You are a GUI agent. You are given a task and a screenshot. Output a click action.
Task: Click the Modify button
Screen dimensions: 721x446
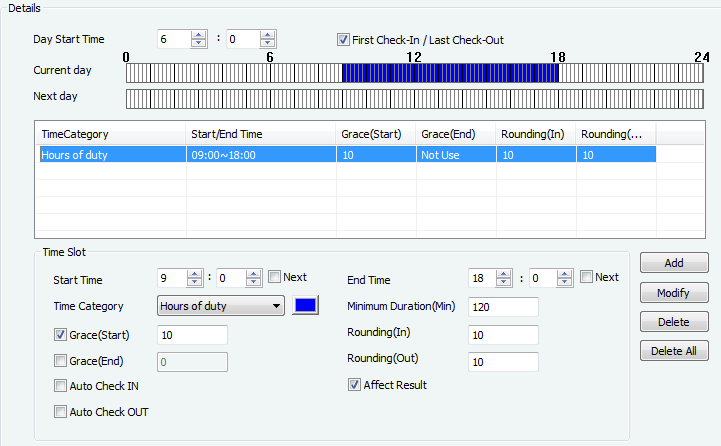[674, 293]
